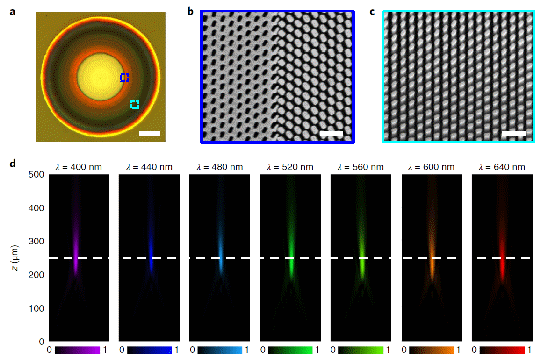Click the white scale bar in panel a
Screen dimensions: 554x363
pos(149,133)
